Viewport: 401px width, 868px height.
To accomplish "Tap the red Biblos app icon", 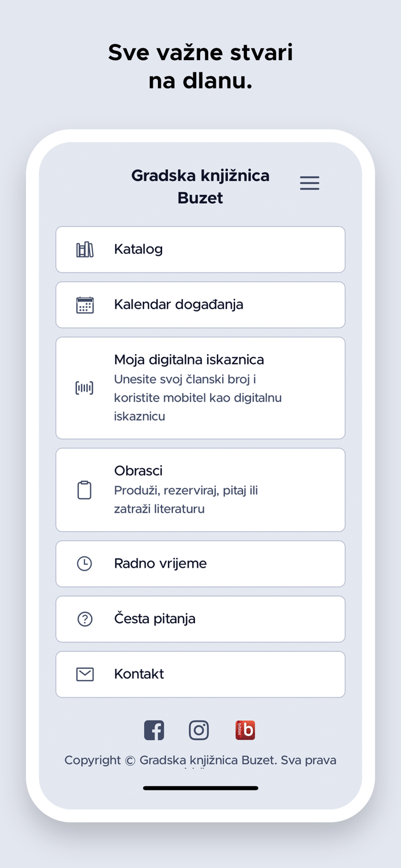I will (245, 730).
